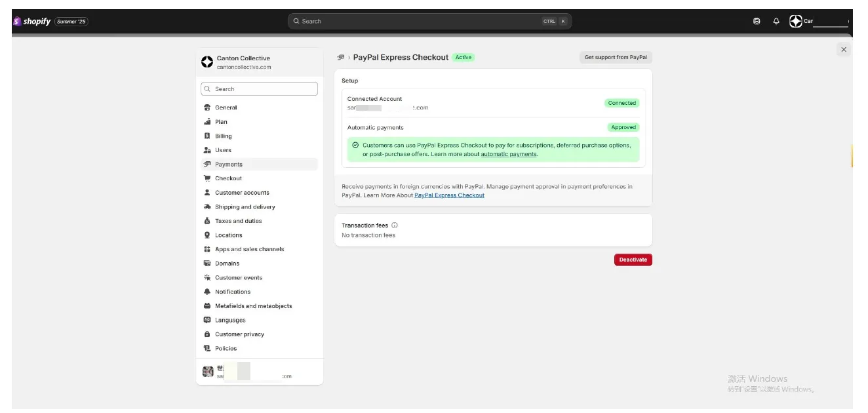Viewport: 868px width, 413px height.
Task: Click the Customer accounts person icon
Action: pyautogui.click(x=207, y=193)
